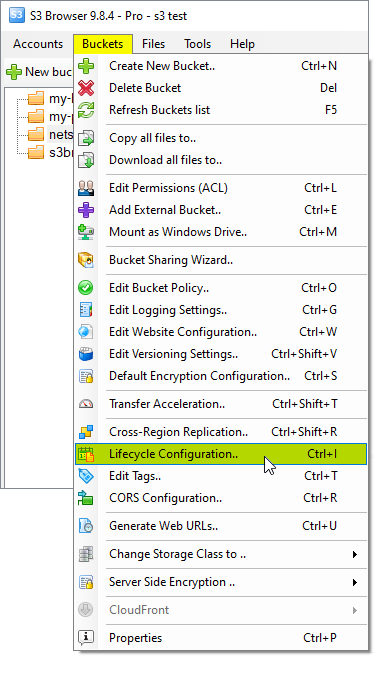The image size is (392, 675).
Task: Click the Download all files to icon
Action: (86, 160)
